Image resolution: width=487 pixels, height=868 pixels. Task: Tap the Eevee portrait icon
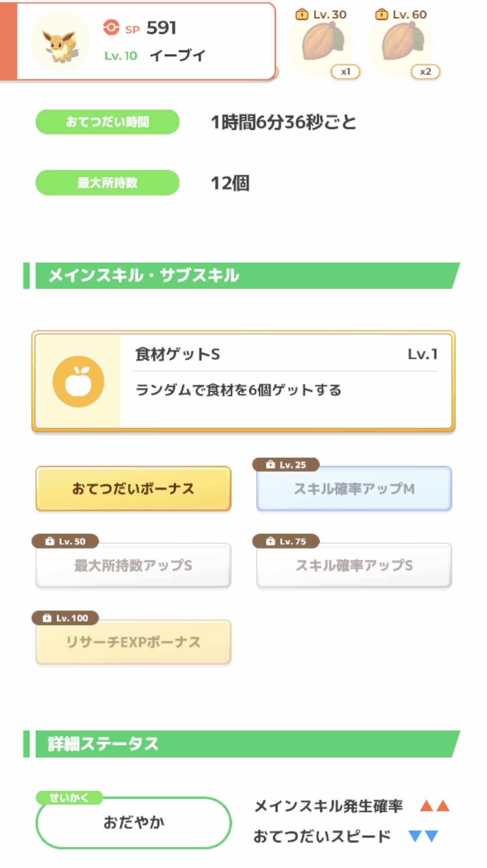[x=60, y=41]
